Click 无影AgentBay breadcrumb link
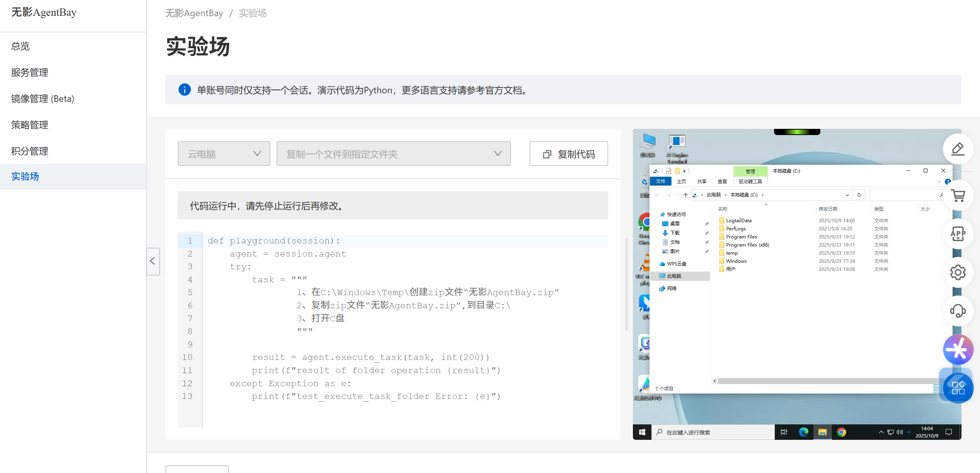 (x=194, y=13)
